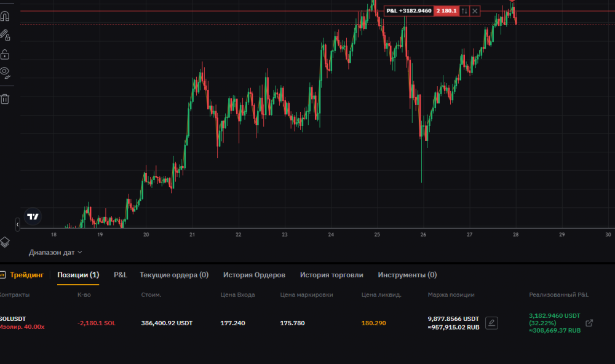This screenshot has height=364, width=615.
Task: Toggle hide all drawings eye icon
Action: (x=5, y=73)
